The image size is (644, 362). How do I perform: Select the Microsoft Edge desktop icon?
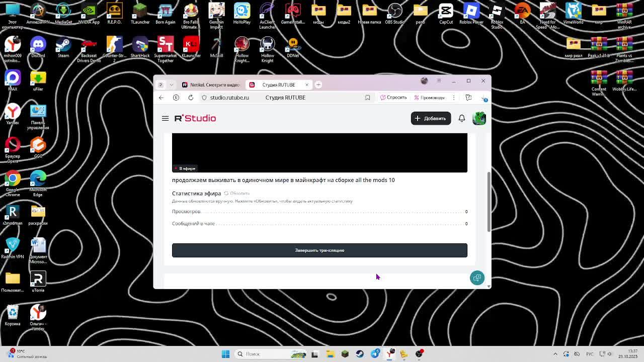tap(38, 184)
